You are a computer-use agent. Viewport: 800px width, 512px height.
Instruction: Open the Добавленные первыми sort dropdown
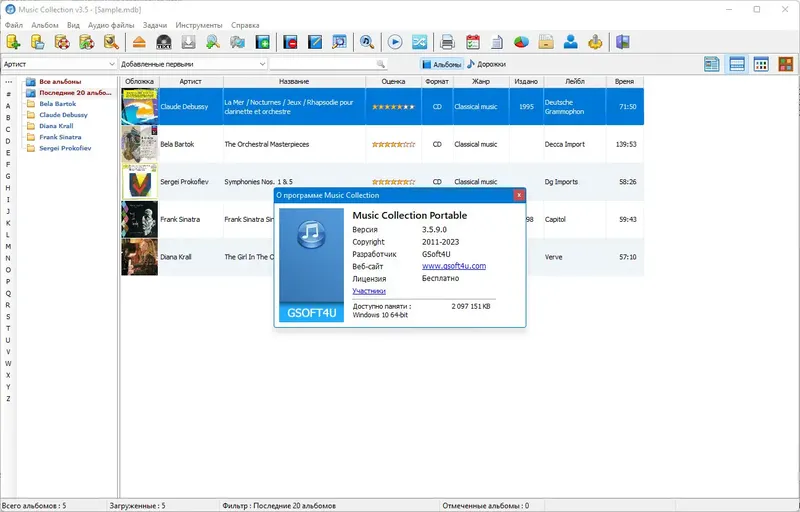(193, 64)
